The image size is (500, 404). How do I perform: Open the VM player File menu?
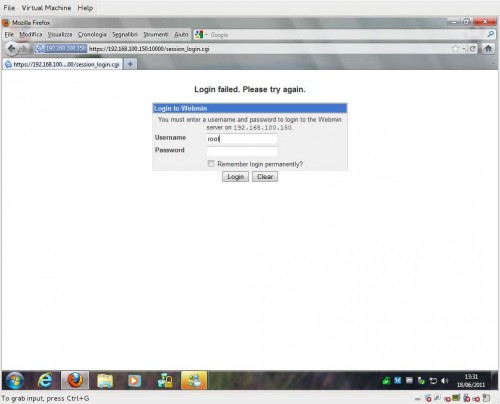(9, 8)
